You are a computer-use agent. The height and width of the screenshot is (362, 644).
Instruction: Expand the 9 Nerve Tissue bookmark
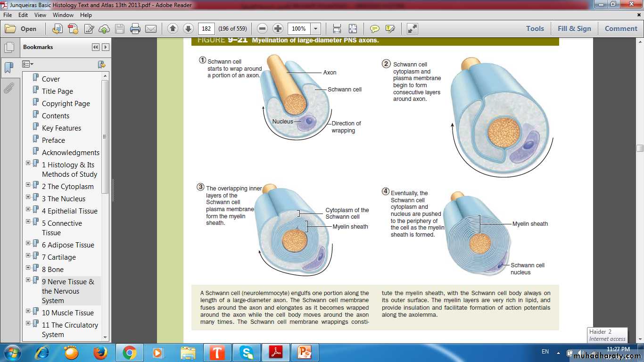coord(28,280)
